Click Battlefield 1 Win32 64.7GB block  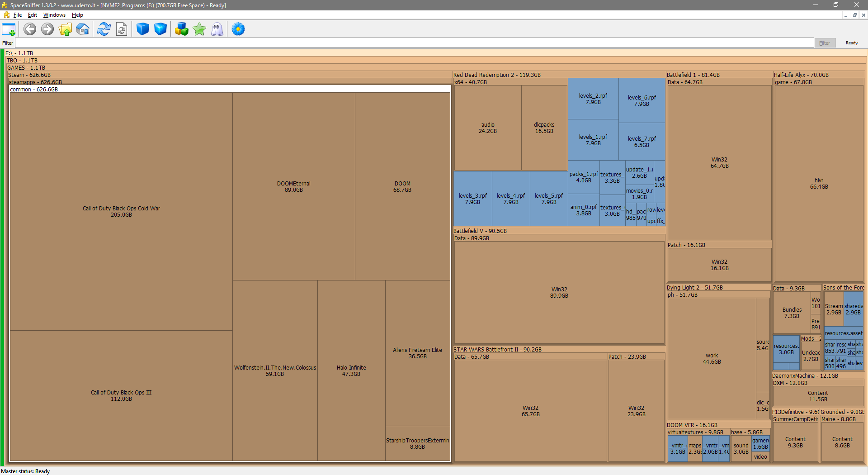click(719, 162)
